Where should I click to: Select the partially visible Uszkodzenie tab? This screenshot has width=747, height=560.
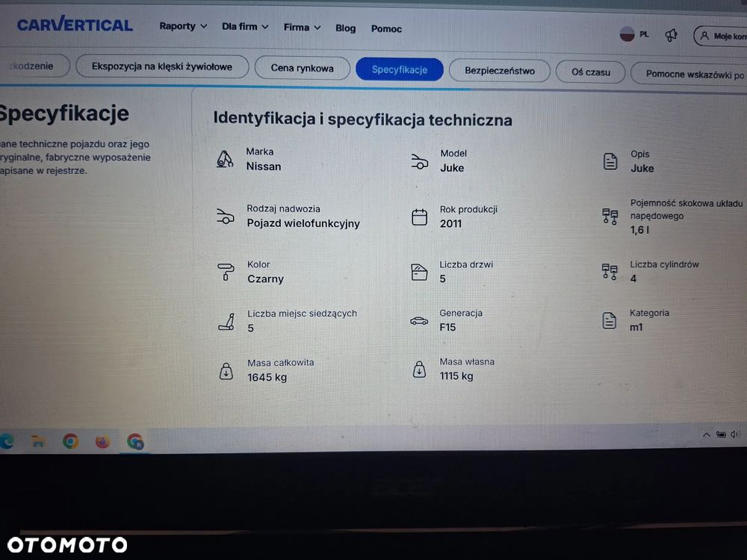click(x=34, y=66)
